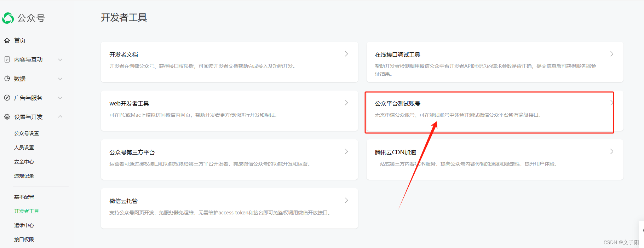
Task: Select 开发者工具 submenu item
Action: click(x=27, y=211)
